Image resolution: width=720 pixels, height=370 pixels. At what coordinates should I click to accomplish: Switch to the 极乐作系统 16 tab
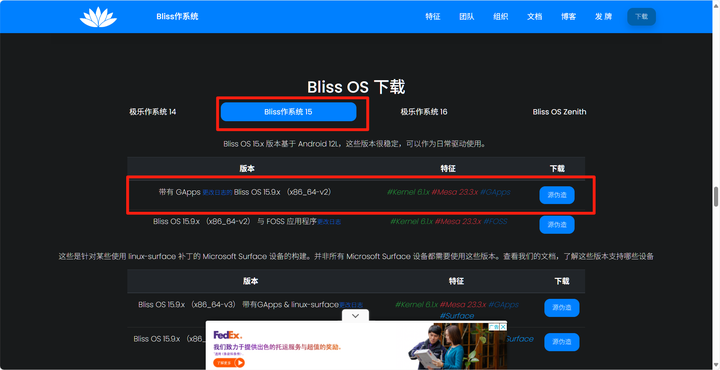pyautogui.click(x=424, y=112)
